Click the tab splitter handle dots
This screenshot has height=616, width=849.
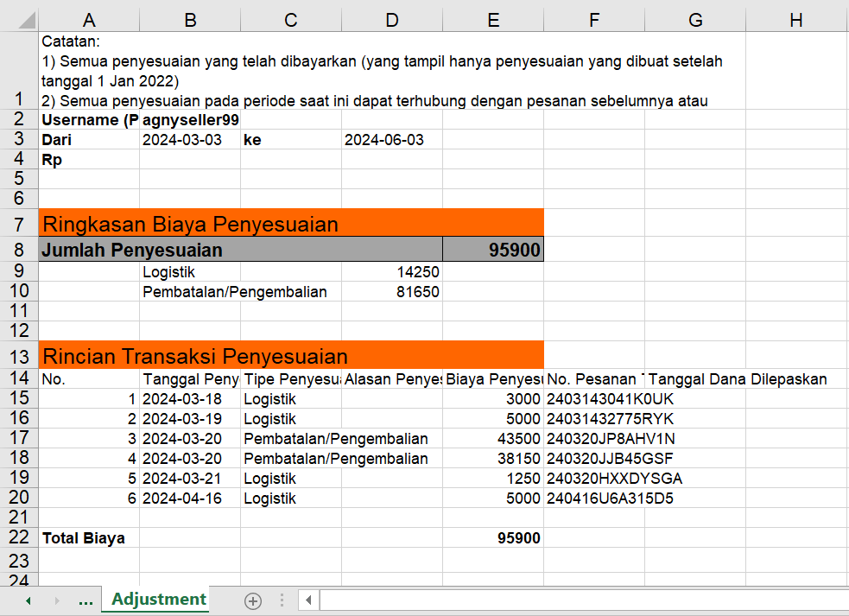tap(282, 600)
